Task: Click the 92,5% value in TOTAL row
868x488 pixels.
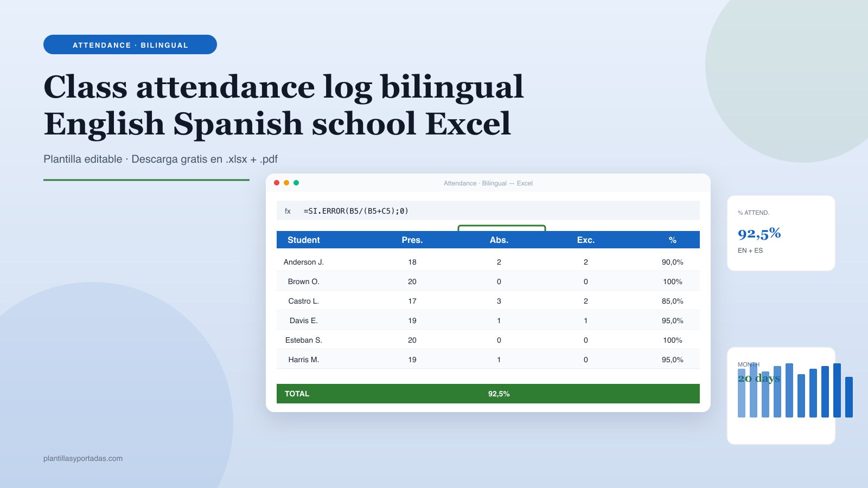Action: point(499,394)
